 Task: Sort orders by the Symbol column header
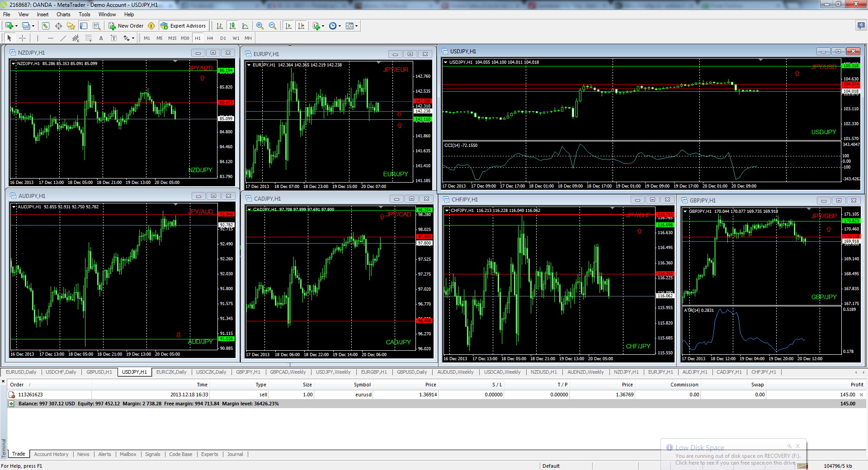(x=362, y=385)
